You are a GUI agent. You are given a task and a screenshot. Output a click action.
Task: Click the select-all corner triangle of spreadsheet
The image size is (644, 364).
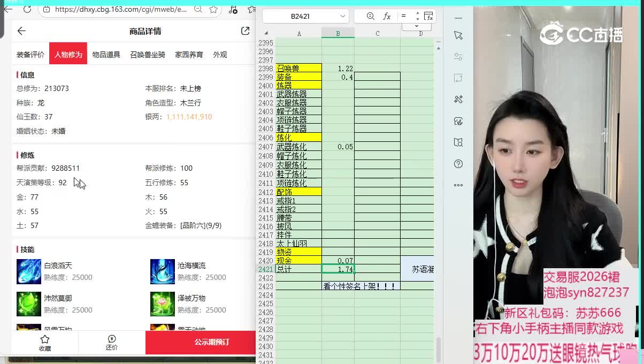pos(266,33)
